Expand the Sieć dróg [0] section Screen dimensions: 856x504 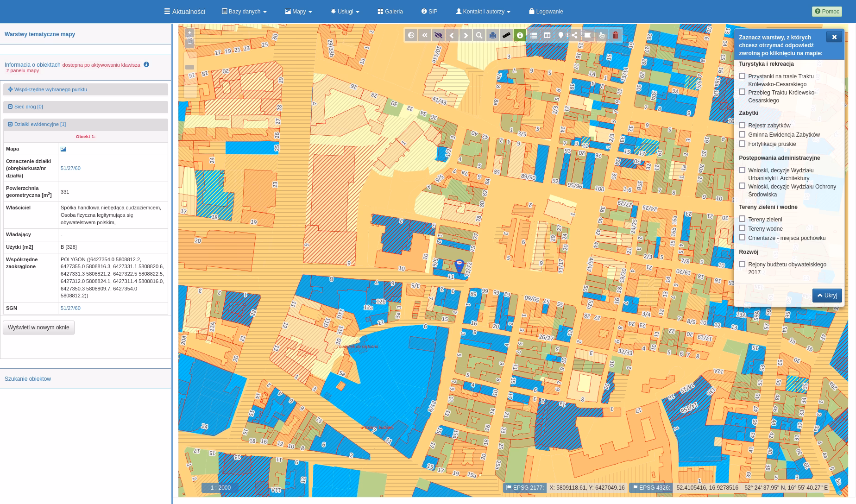pos(28,107)
